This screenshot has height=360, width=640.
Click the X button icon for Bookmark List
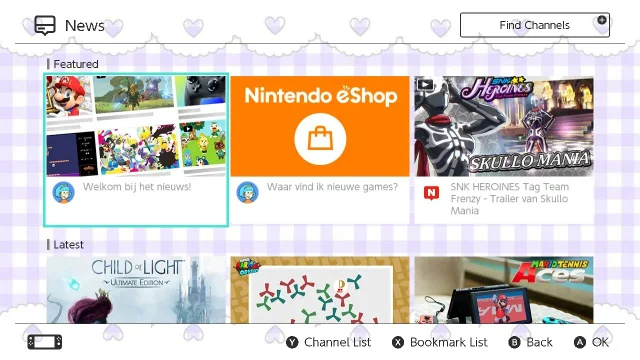(398, 342)
